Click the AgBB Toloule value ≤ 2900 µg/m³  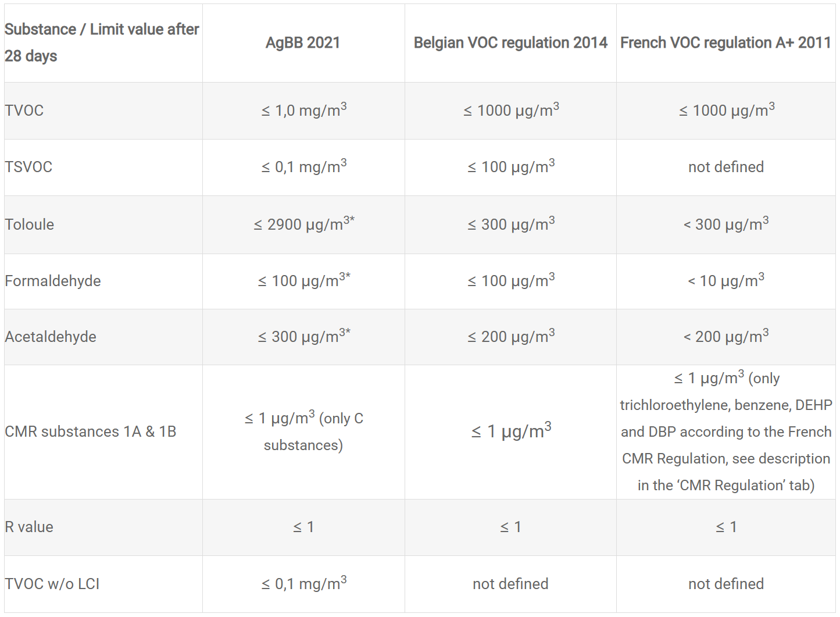point(303,224)
